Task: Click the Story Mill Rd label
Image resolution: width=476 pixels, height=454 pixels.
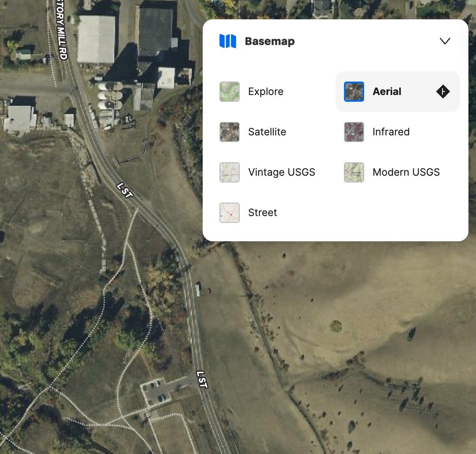Action: point(60,29)
